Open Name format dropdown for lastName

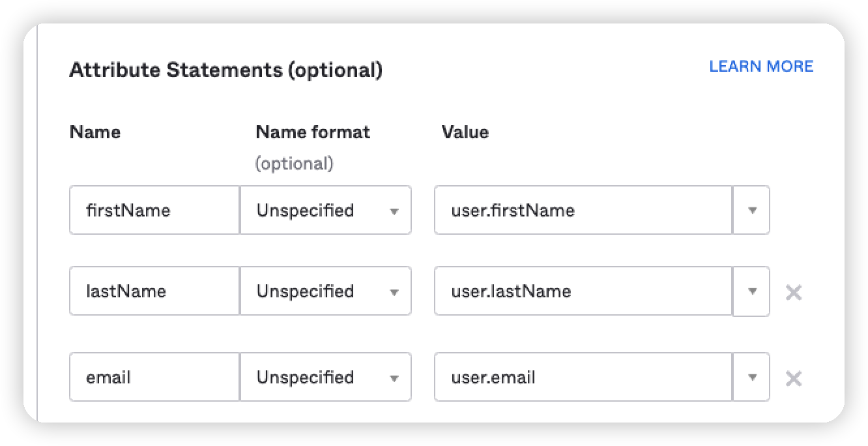(x=326, y=291)
